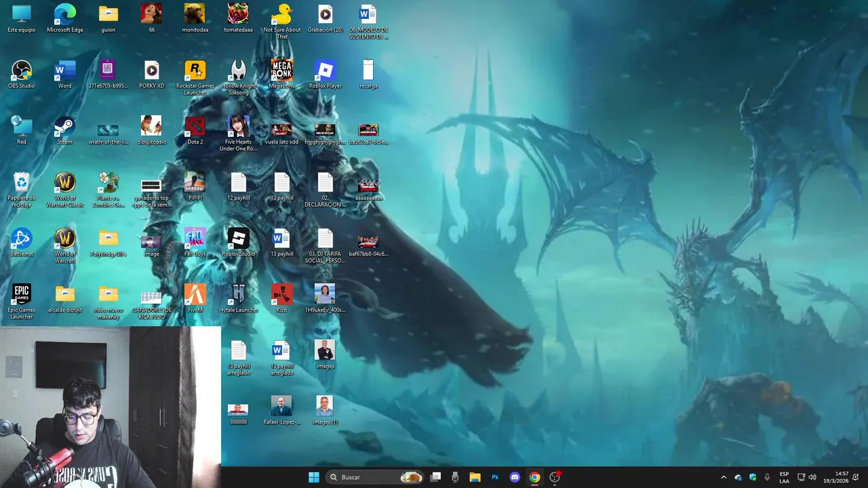Select the World of Warcraft Classic icon

(x=65, y=190)
